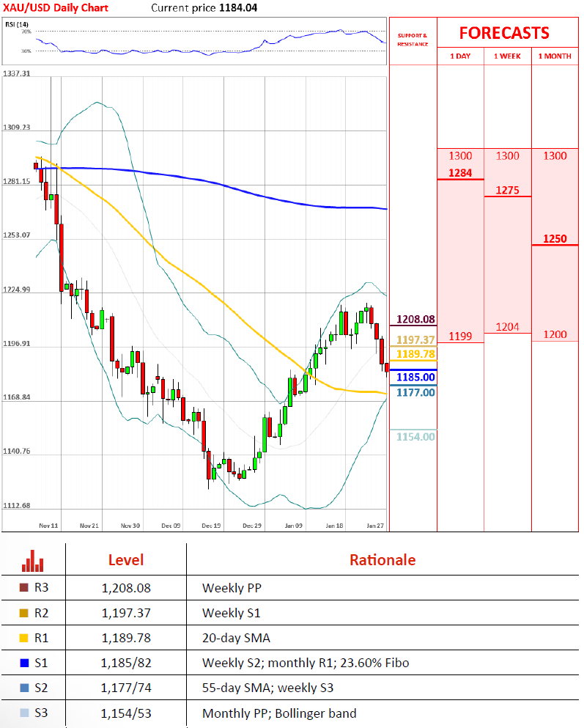Viewport: 584px width, 728px height.
Task: Click the red bar chart icon
Action: point(32,561)
